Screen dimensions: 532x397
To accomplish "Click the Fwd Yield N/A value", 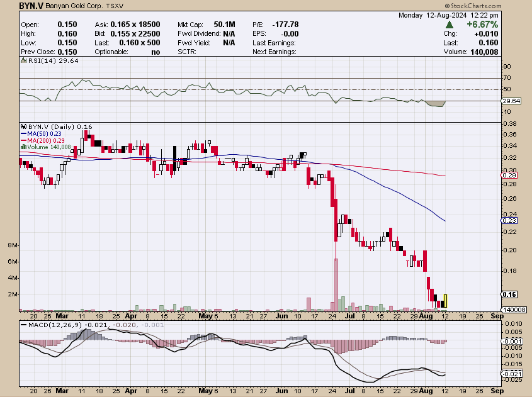I will pos(229,43).
